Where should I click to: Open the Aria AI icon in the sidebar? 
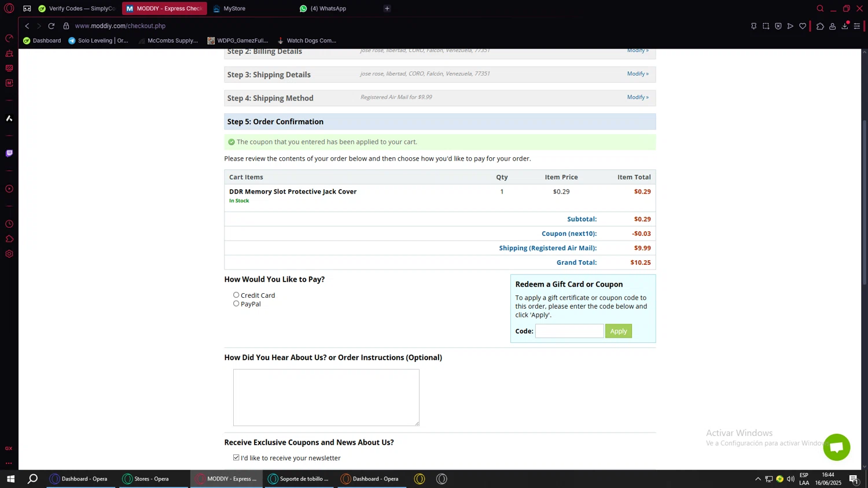[x=9, y=118]
